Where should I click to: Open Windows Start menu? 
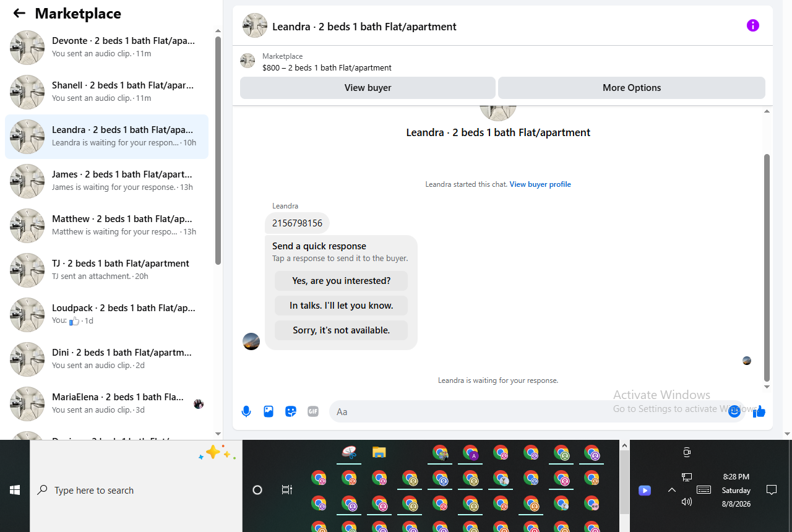(x=15, y=490)
